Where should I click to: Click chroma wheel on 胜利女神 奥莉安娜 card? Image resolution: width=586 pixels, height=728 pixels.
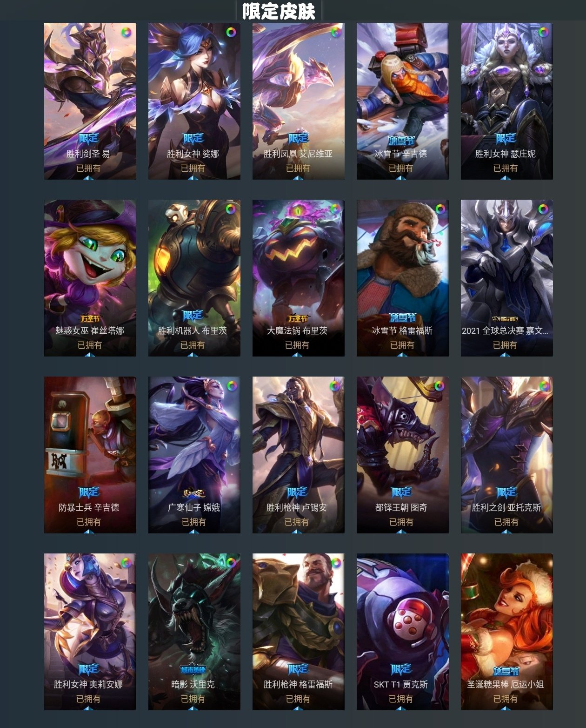pyautogui.click(x=127, y=563)
